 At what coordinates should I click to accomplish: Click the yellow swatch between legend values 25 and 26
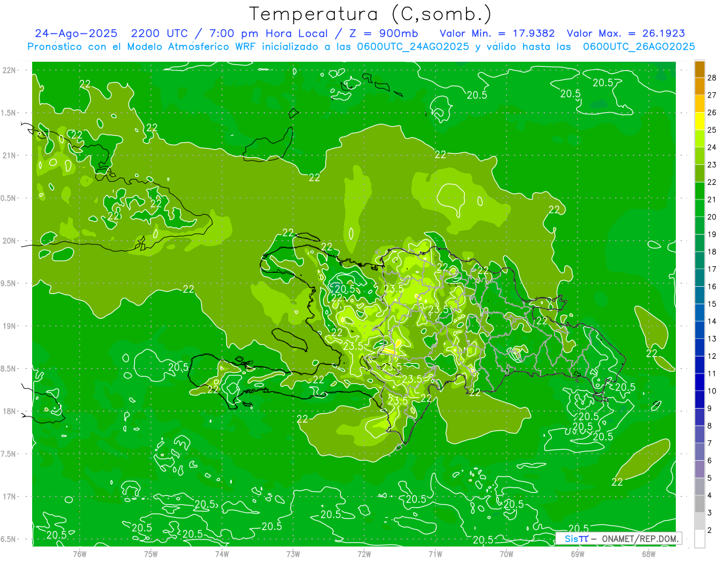[699, 121]
